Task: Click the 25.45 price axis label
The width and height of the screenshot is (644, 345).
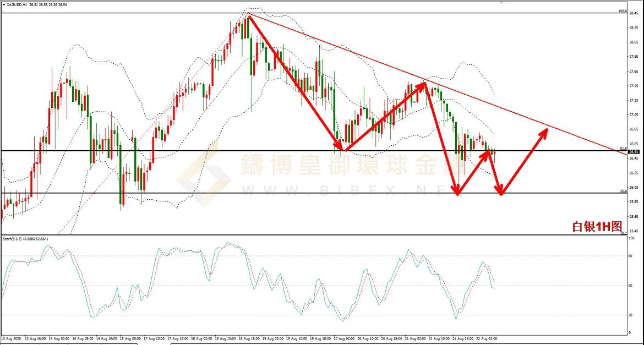Action: pos(633,231)
